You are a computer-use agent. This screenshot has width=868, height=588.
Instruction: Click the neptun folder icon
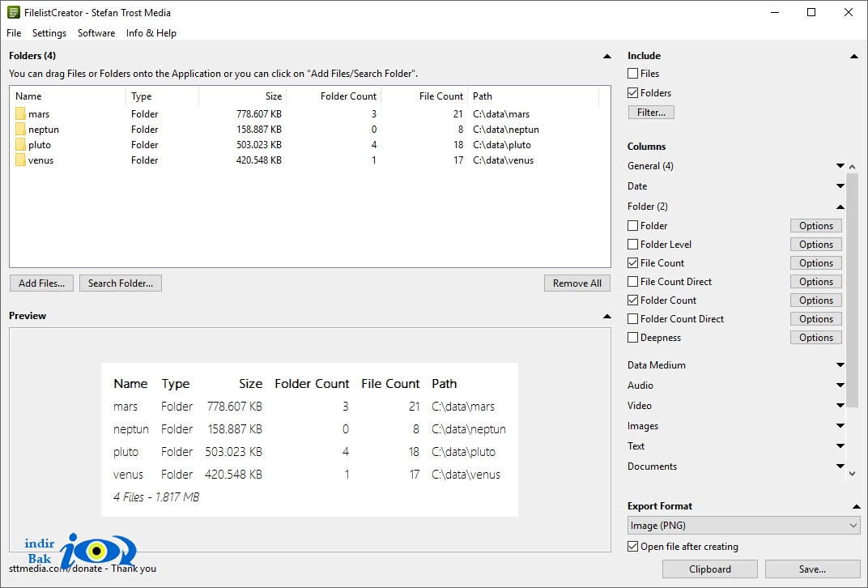20,130
